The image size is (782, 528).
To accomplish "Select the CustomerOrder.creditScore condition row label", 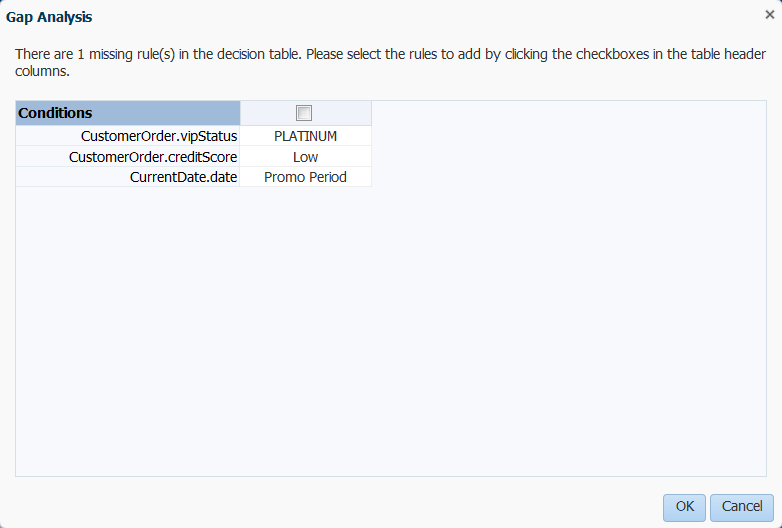I will 153,157.
